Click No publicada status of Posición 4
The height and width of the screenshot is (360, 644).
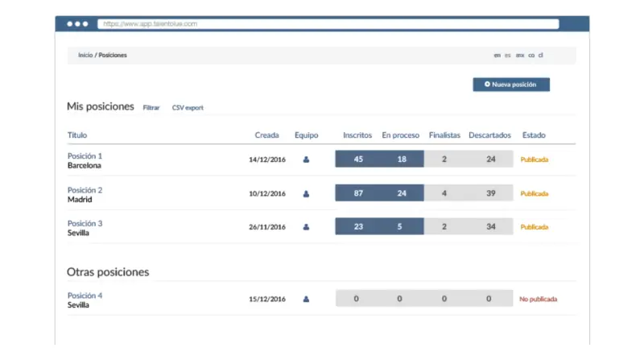click(x=538, y=299)
